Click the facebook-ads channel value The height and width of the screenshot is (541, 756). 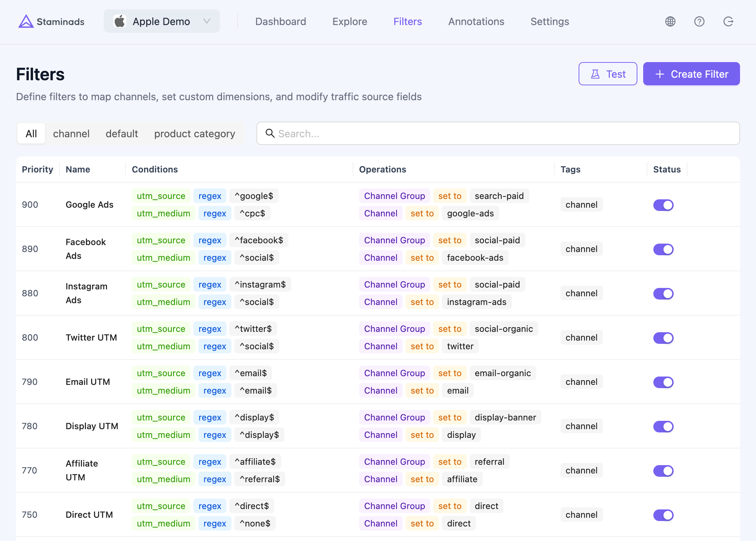coord(475,258)
